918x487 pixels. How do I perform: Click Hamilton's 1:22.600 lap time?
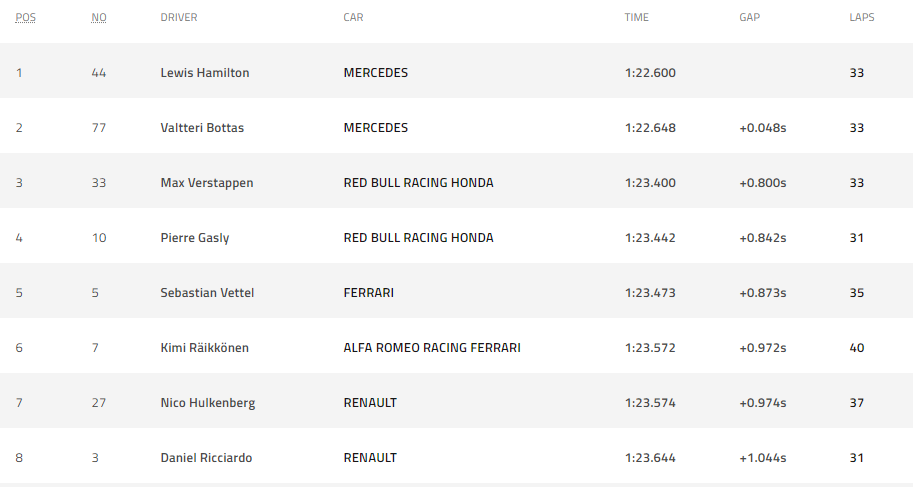pos(651,73)
